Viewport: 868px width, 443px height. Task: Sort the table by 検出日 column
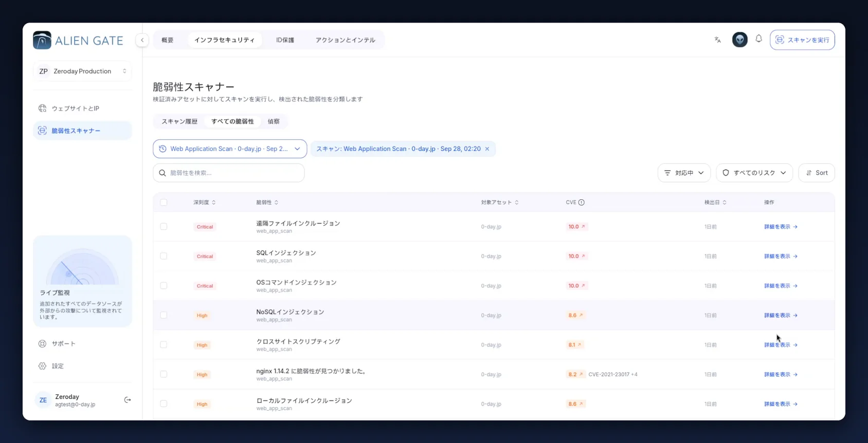(715, 202)
